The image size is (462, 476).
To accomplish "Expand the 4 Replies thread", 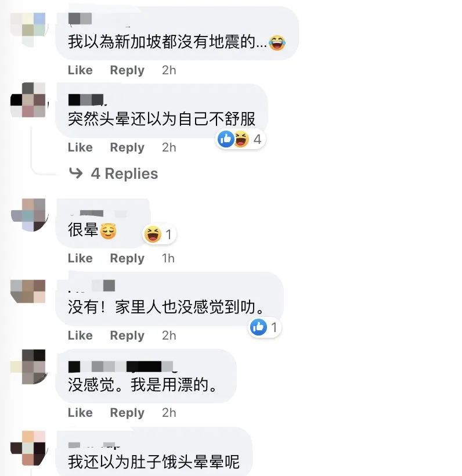I will (124, 174).
